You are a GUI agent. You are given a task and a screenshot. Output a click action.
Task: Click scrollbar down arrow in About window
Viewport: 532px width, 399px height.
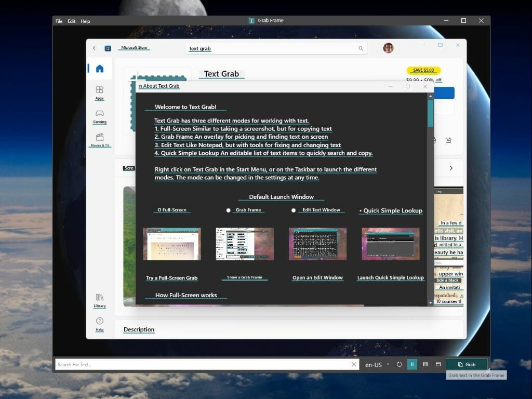430,303
